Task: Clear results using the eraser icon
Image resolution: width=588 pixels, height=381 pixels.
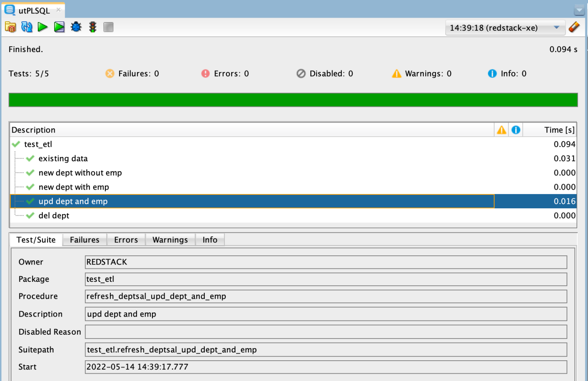Action: tap(574, 27)
